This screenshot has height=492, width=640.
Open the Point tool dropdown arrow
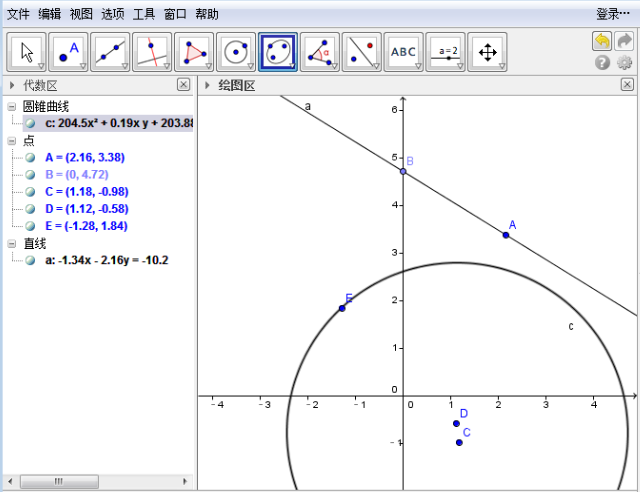82,66
